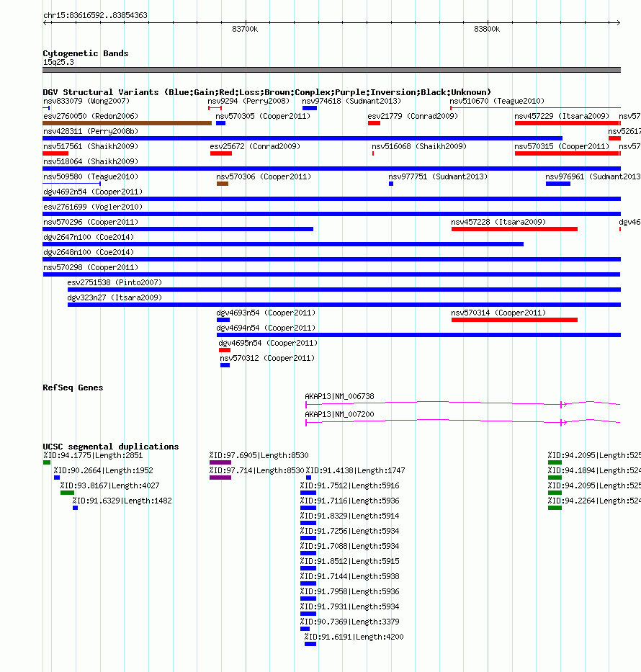The height and width of the screenshot is (672, 641).
Task: Select duplication %ID:91.8512|Length:5915
Action: 349,561
